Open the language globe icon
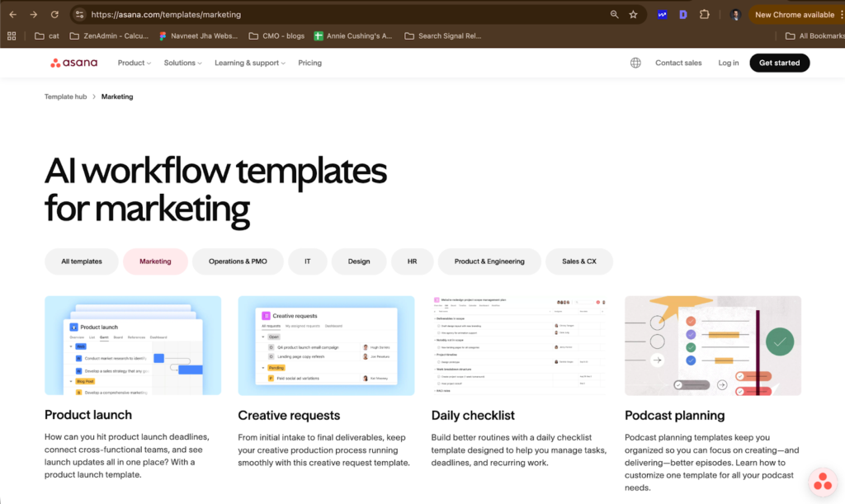The height and width of the screenshot is (504, 845). click(635, 63)
